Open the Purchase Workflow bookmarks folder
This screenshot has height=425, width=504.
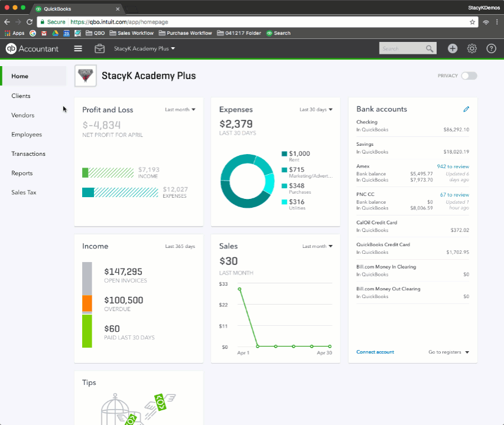[185, 33]
